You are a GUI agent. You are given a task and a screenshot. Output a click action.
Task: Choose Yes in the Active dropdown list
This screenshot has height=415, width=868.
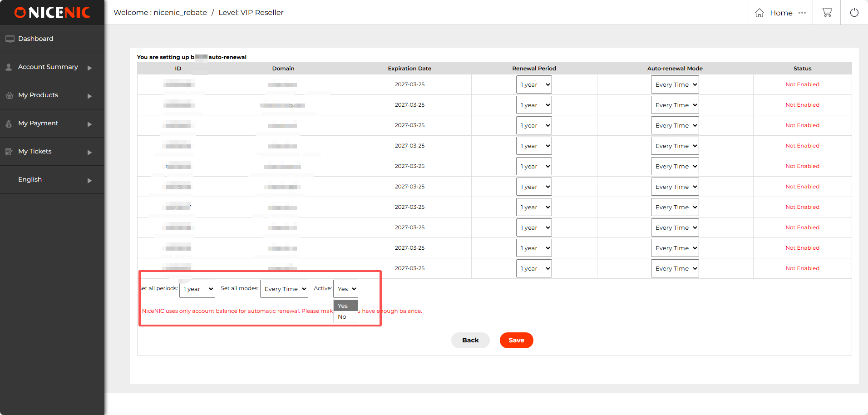click(x=345, y=306)
